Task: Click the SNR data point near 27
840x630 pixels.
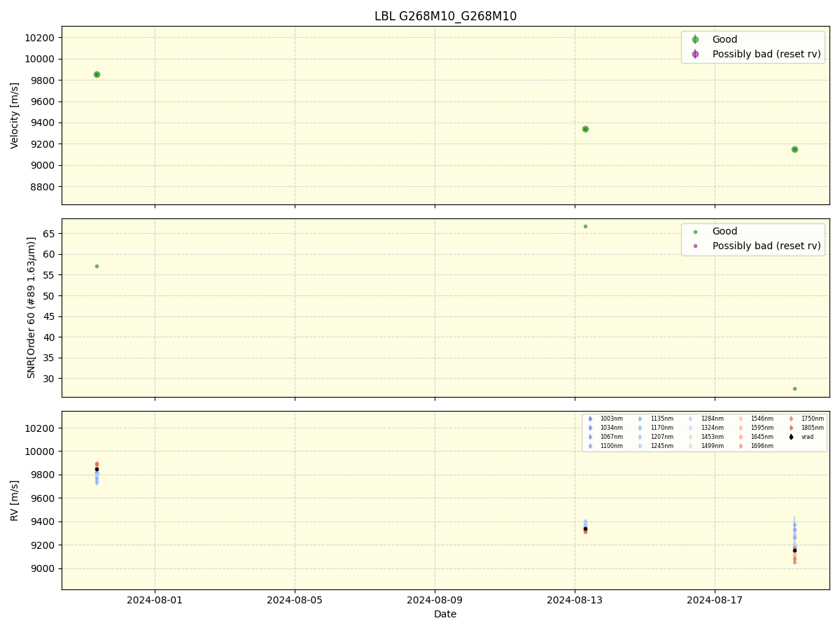Action: (x=794, y=388)
